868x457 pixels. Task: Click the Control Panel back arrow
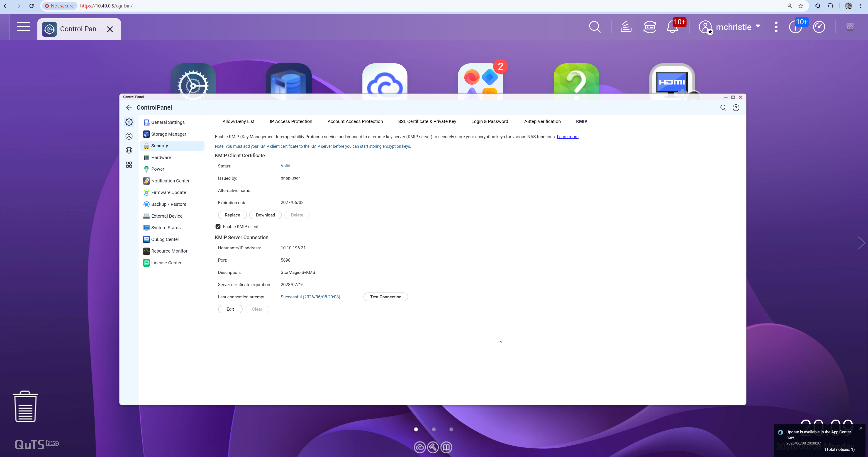[x=129, y=108]
